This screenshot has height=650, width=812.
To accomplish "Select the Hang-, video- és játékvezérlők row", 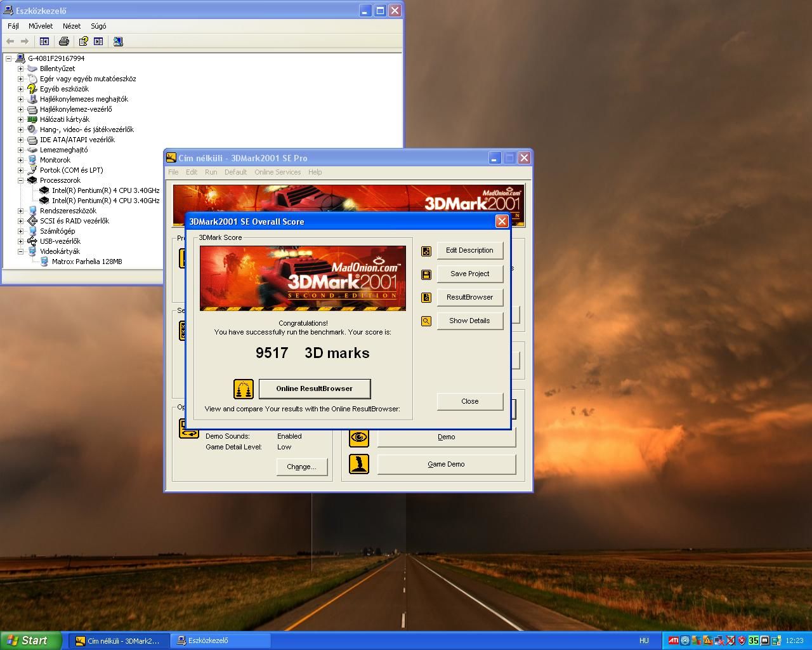I will 87,129.
